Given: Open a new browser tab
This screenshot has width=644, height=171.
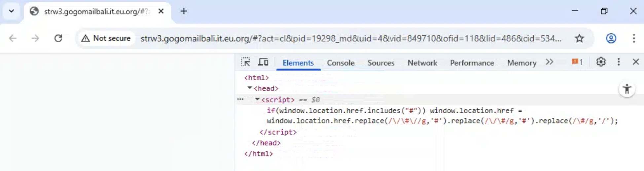Looking at the screenshot, I should coord(184,11).
